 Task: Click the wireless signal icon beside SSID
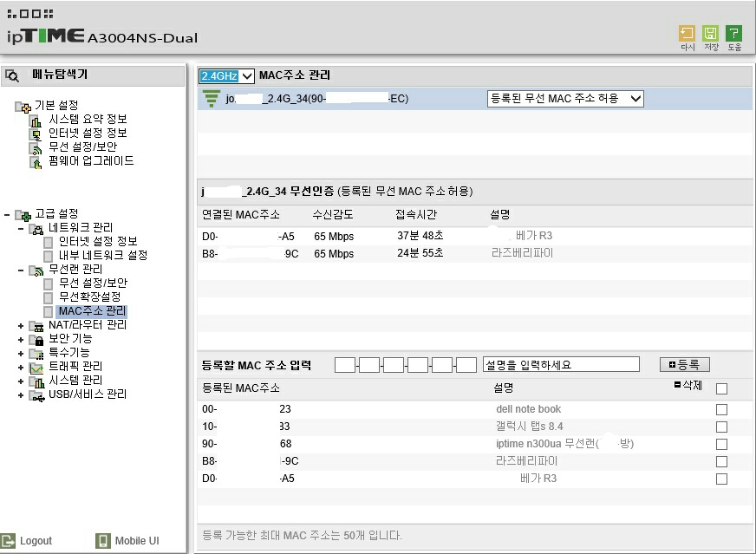212,98
